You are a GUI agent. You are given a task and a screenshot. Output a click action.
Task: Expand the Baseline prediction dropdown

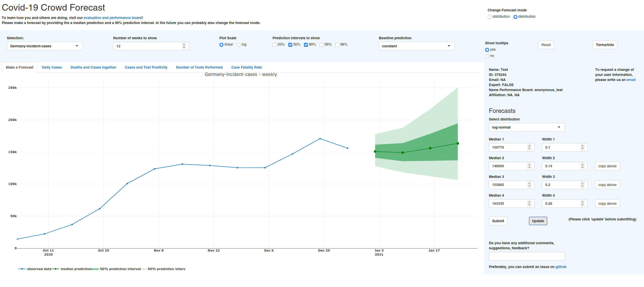pos(416,46)
